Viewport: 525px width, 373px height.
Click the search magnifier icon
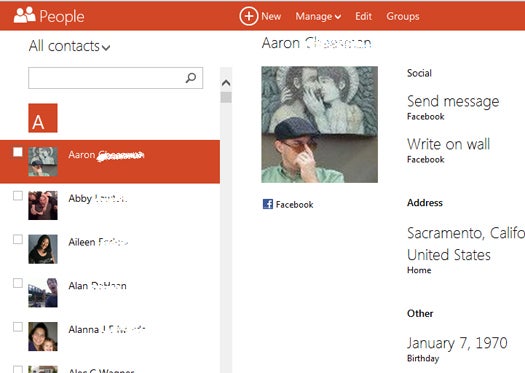191,78
